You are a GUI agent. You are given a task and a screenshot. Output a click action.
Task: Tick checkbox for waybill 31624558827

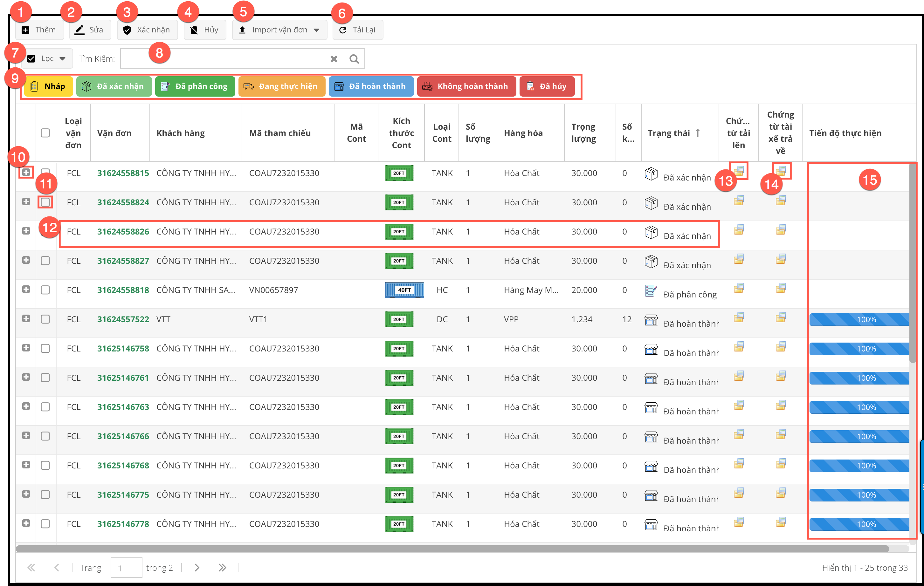[x=45, y=261]
